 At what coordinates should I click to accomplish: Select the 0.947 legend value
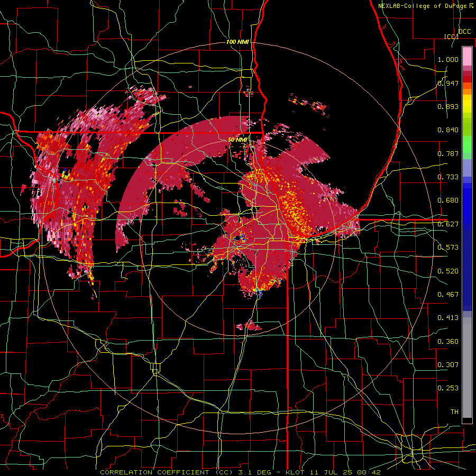pos(448,83)
